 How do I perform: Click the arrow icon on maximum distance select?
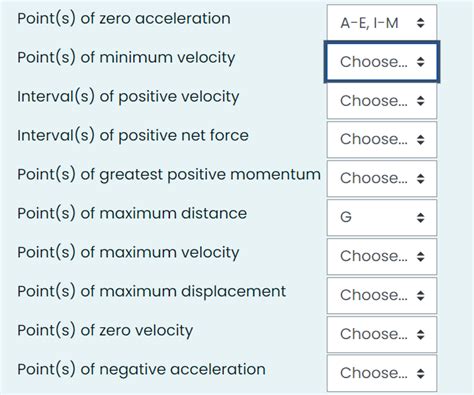[x=421, y=217]
